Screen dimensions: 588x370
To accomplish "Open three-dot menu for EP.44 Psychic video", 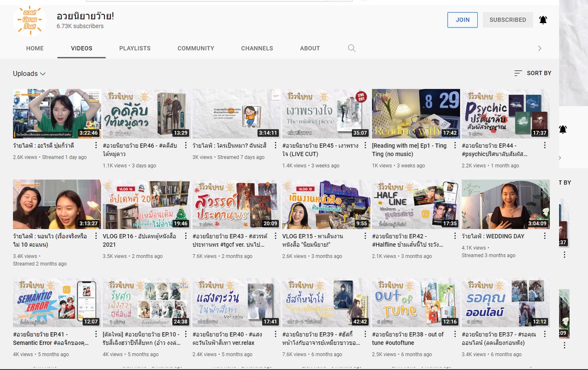I will point(545,146).
